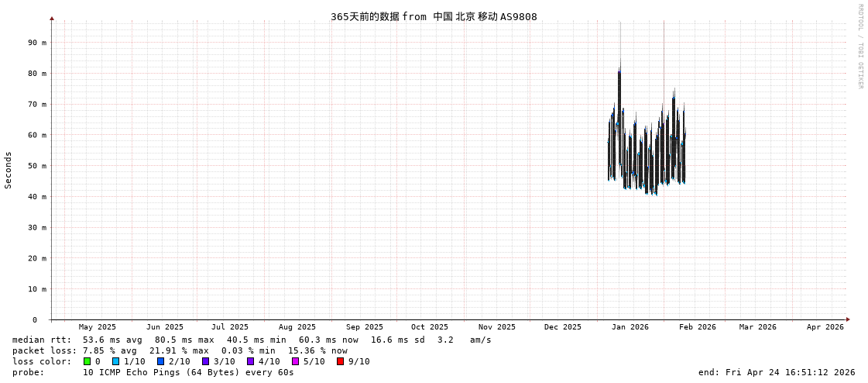Click the 4/10 loss color square

coord(251,361)
